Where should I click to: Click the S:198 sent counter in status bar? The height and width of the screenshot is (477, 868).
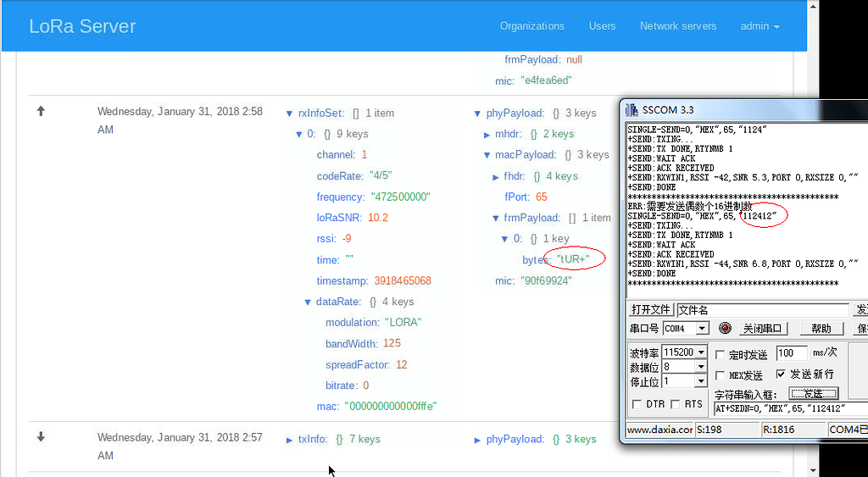[x=726, y=429]
